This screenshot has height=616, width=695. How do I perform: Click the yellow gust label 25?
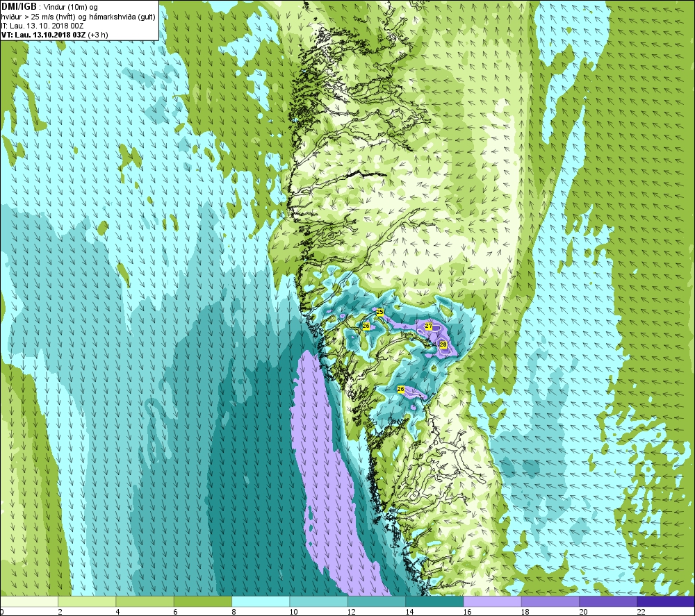[380, 313]
